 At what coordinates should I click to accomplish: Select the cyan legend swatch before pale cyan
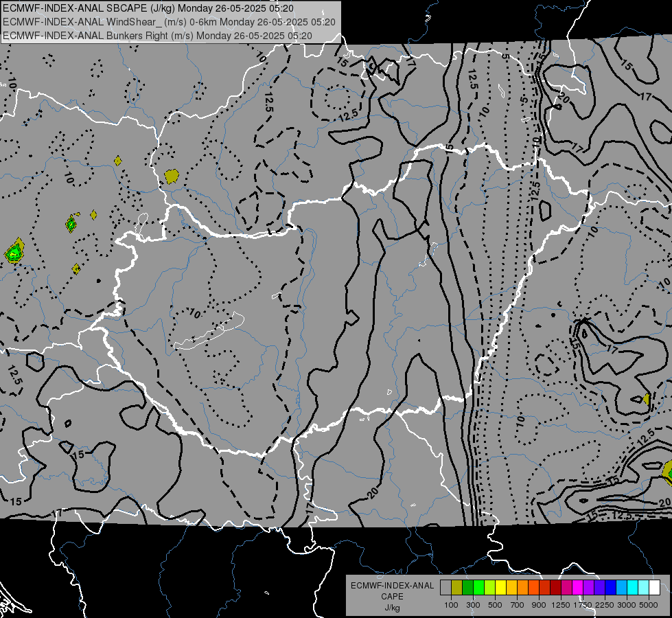(x=633, y=587)
